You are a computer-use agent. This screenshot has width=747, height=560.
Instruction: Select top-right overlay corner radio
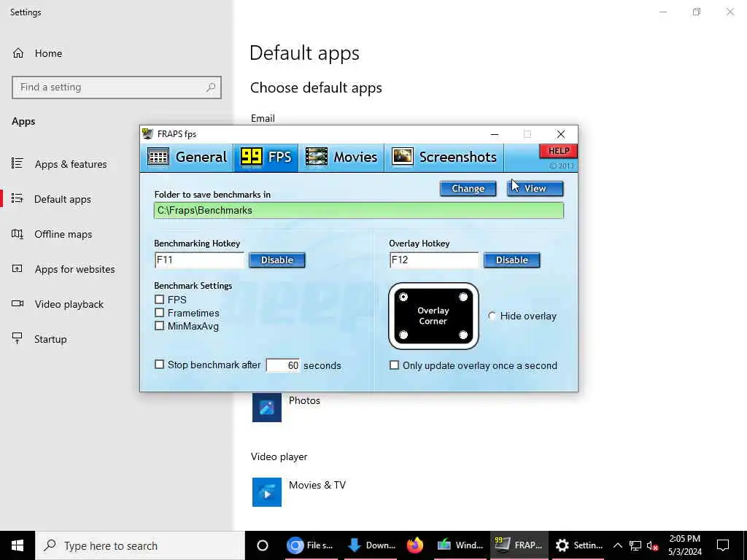tap(463, 297)
